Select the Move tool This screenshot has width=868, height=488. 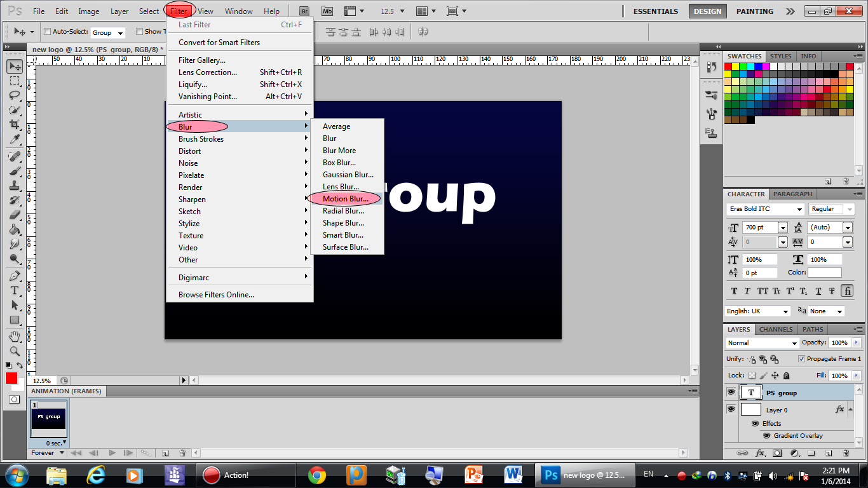[14, 66]
